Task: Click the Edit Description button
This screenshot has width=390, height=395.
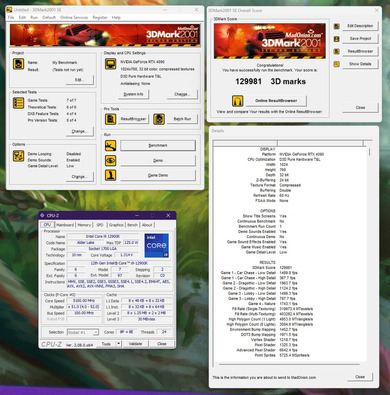Action: click(360, 26)
